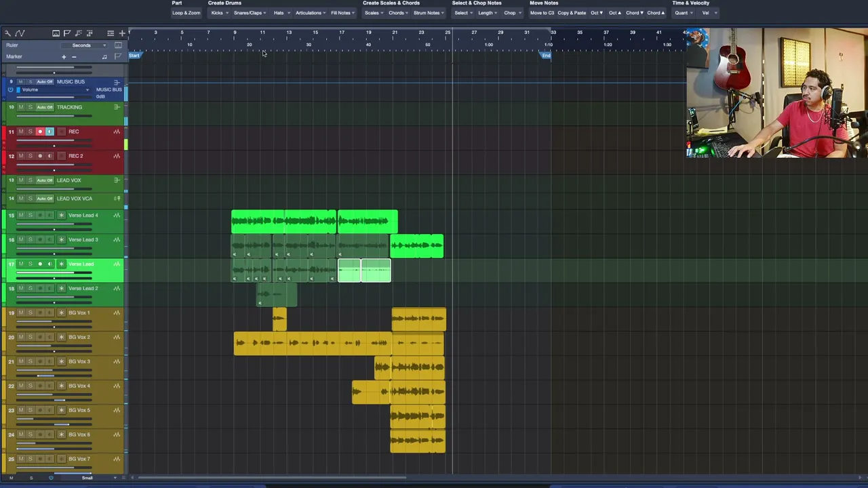Click the layers icon on BG Vox 6
Screen dimensions: 868x488
[x=61, y=435]
